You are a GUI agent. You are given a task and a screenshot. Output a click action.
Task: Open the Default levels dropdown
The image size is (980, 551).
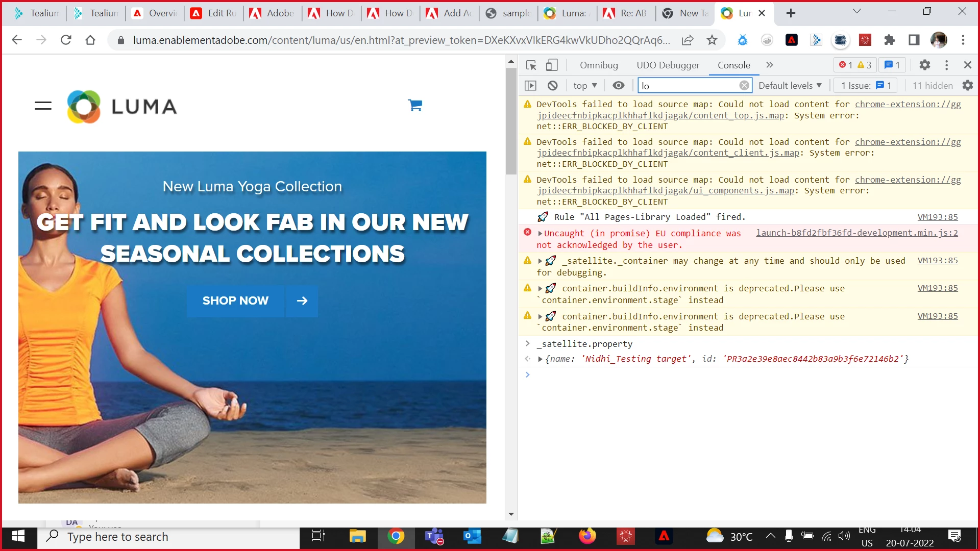790,86
